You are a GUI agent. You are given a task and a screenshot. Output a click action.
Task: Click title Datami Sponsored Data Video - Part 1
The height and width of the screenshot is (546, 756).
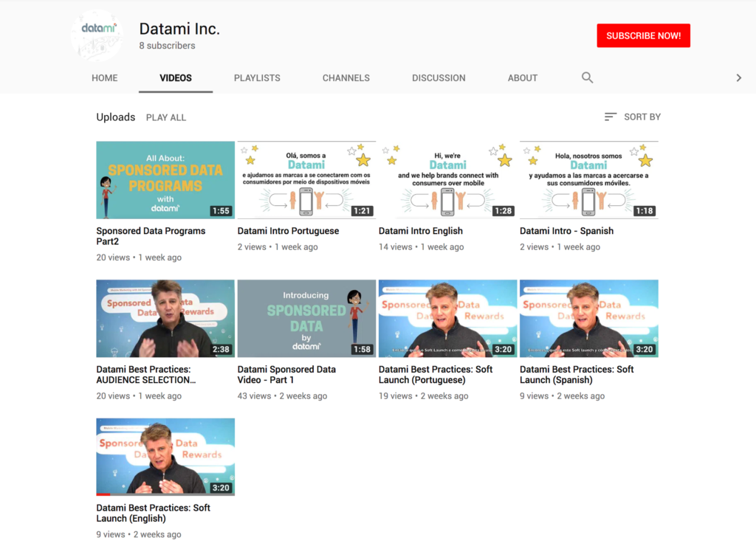click(x=286, y=374)
